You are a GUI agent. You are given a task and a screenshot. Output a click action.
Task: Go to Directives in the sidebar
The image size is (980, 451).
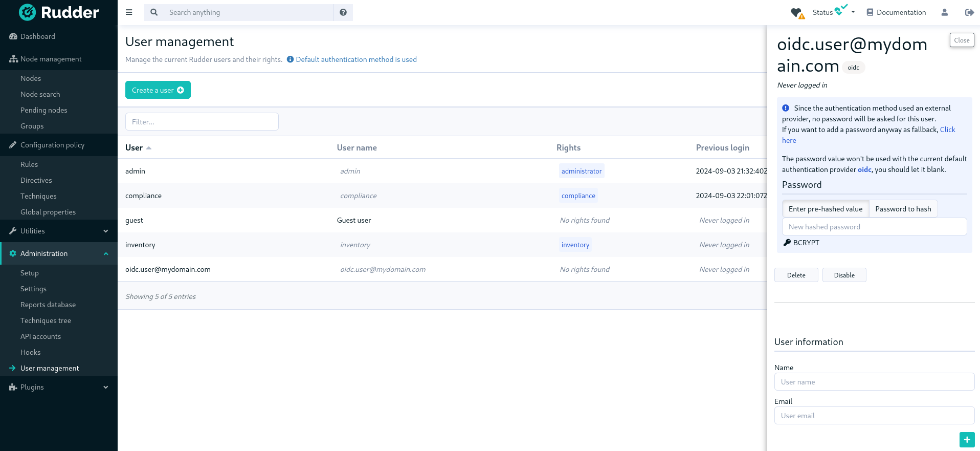point(36,180)
